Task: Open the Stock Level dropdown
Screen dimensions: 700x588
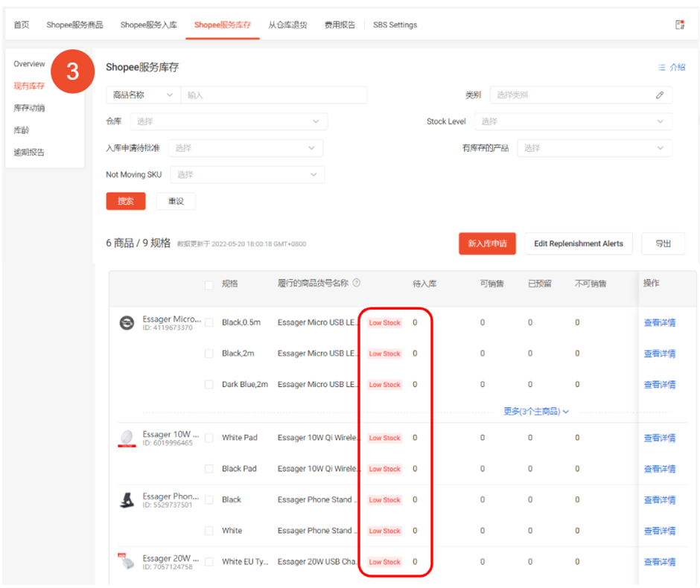Action: 573,121
